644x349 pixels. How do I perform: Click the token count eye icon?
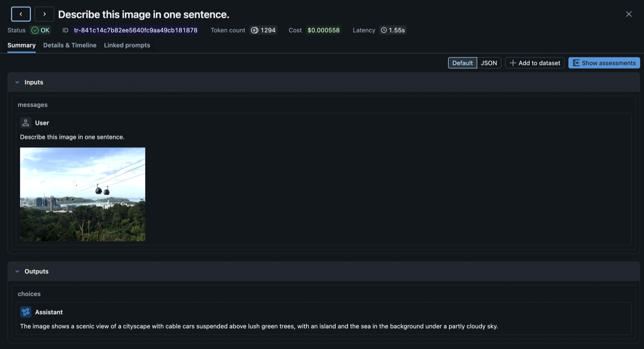coord(254,30)
